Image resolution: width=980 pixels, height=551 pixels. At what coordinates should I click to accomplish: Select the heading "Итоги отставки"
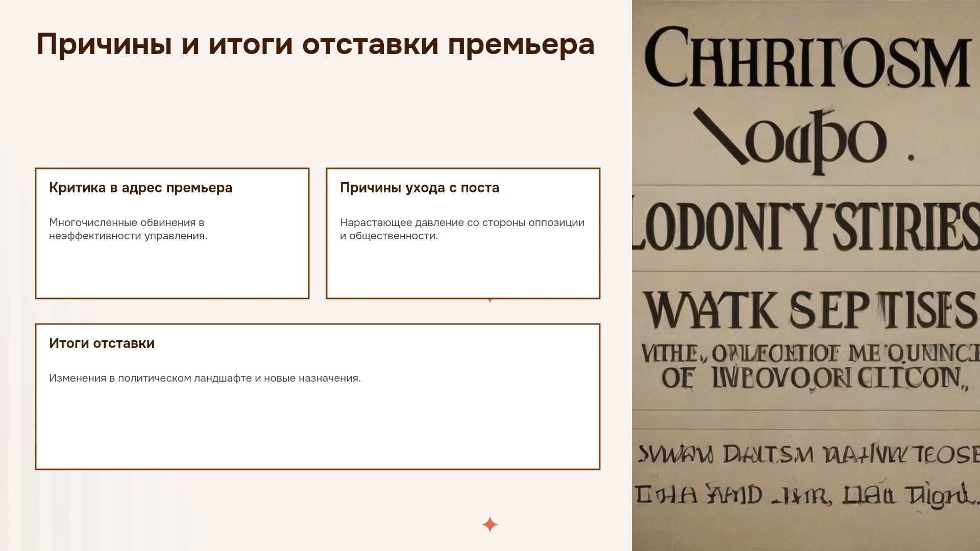[102, 343]
